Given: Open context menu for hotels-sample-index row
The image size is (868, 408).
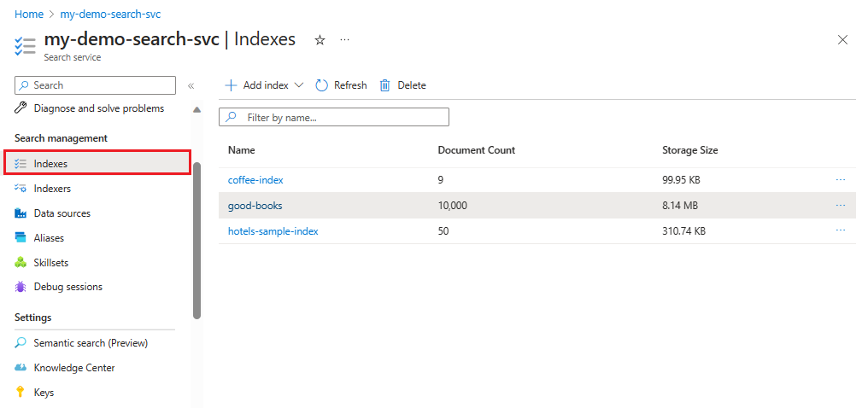Looking at the screenshot, I should [x=841, y=230].
